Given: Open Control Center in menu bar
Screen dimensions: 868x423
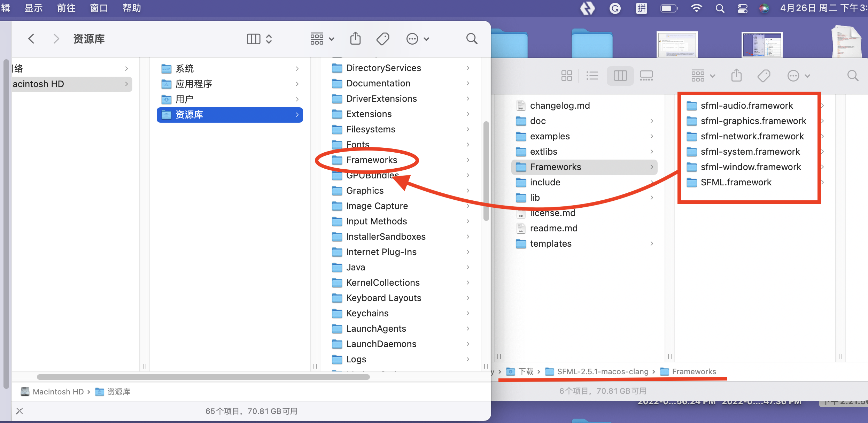Looking at the screenshot, I should pyautogui.click(x=742, y=8).
